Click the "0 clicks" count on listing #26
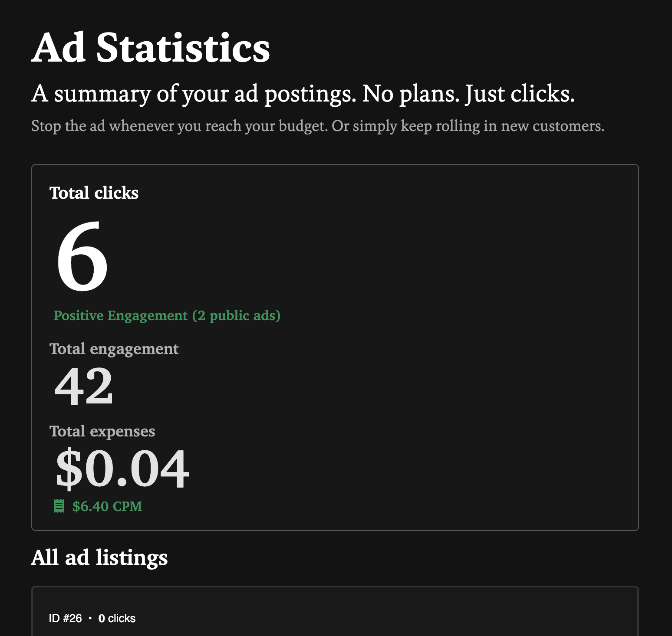 (x=117, y=618)
